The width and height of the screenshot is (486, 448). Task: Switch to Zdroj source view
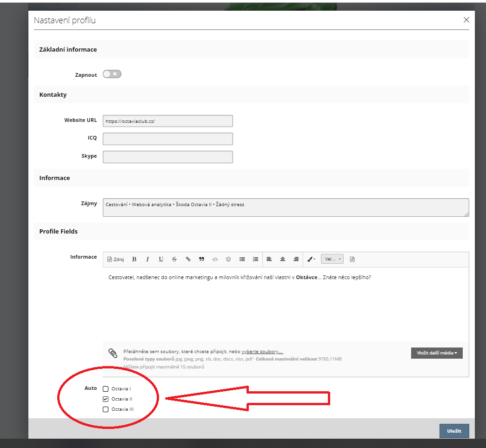[x=116, y=259]
